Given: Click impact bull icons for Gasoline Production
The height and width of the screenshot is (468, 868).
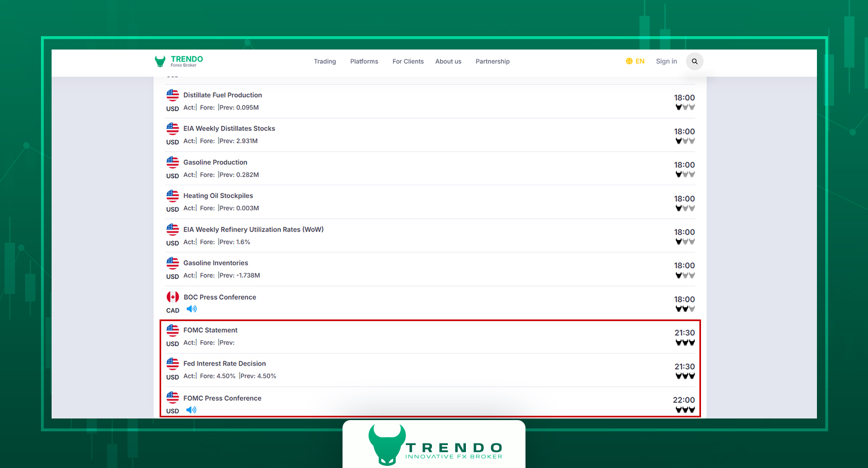Looking at the screenshot, I should 685,174.
